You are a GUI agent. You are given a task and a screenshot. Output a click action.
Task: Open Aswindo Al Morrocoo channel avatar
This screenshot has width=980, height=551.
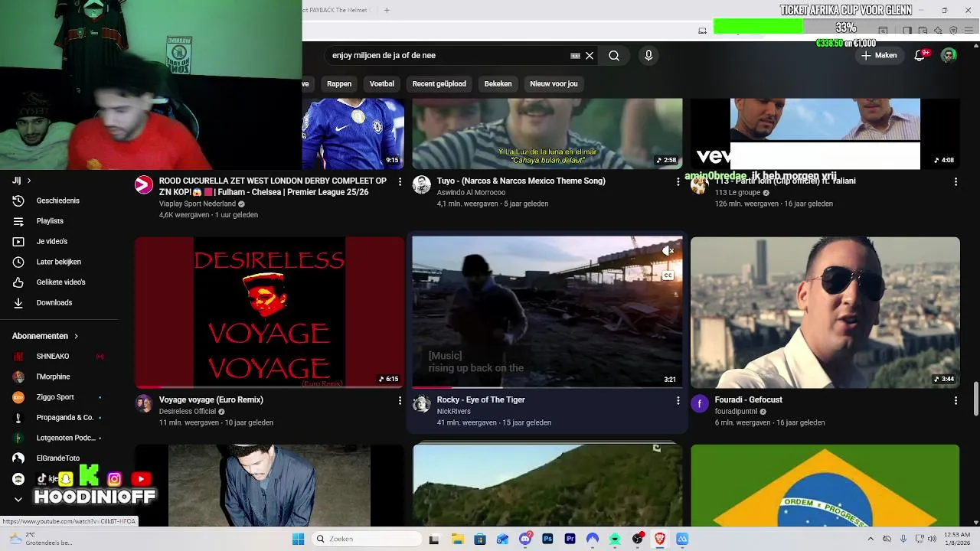pyautogui.click(x=422, y=184)
